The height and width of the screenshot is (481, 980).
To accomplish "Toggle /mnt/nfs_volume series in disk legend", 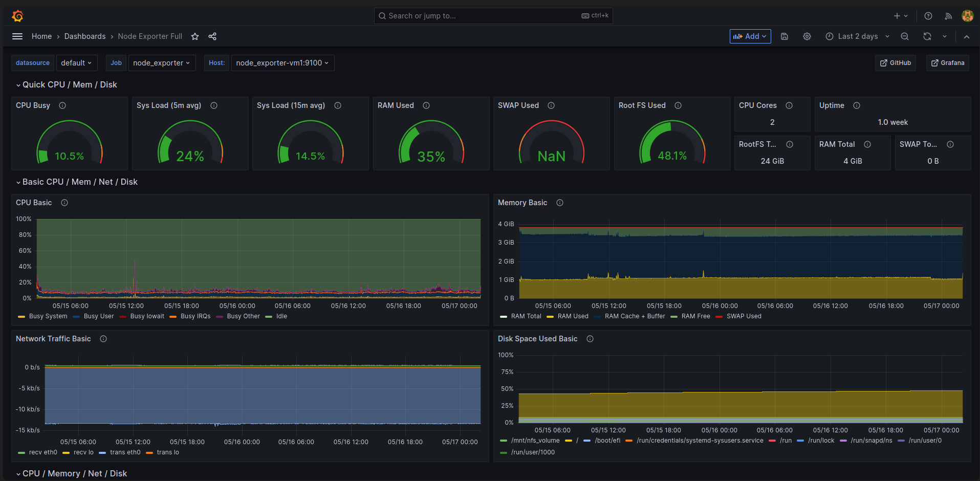I will tap(535, 441).
